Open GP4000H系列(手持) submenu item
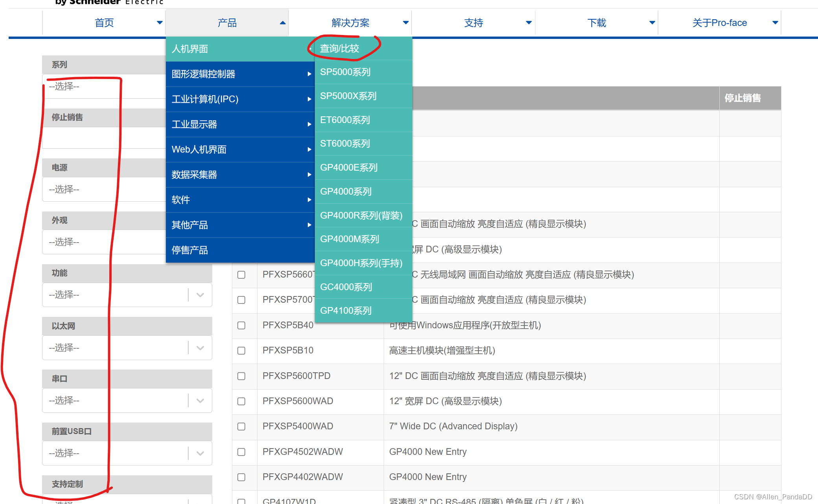Viewport: 818px width, 504px height. point(363,263)
